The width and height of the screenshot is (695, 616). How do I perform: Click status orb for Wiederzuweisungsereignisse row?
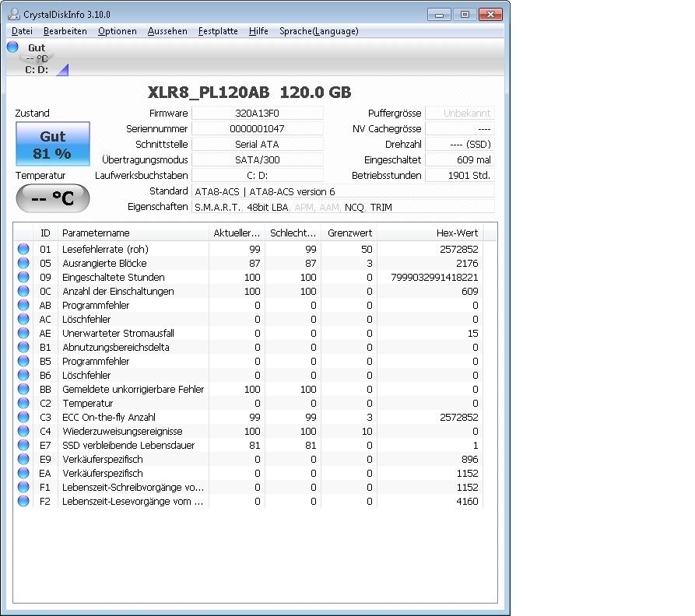pyautogui.click(x=23, y=432)
